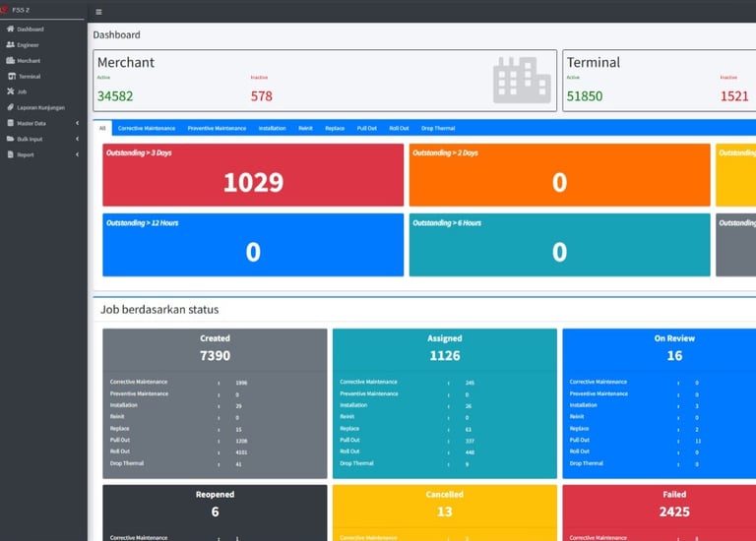Image resolution: width=756 pixels, height=541 pixels.
Task: Open Terminal link in sidebar
Action: coord(30,77)
